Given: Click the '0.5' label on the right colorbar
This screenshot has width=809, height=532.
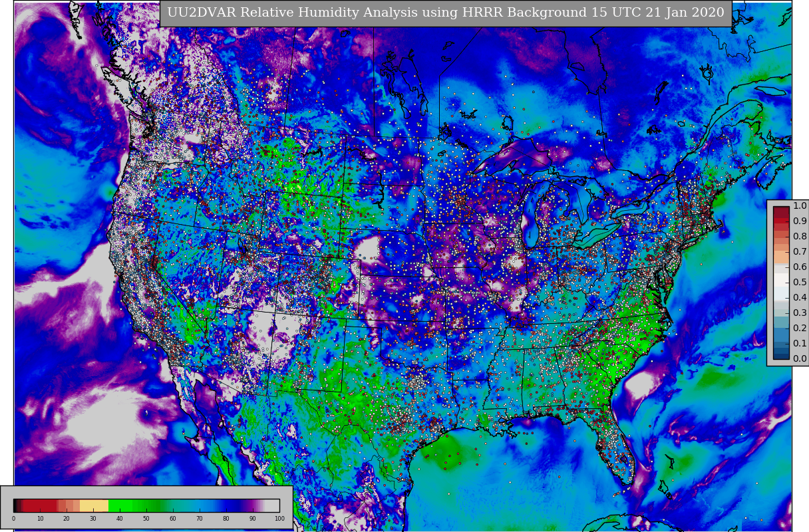Looking at the screenshot, I should tap(800, 283).
